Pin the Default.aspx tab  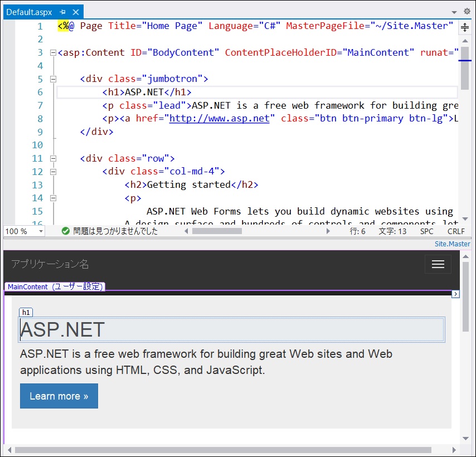[x=63, y=12]
